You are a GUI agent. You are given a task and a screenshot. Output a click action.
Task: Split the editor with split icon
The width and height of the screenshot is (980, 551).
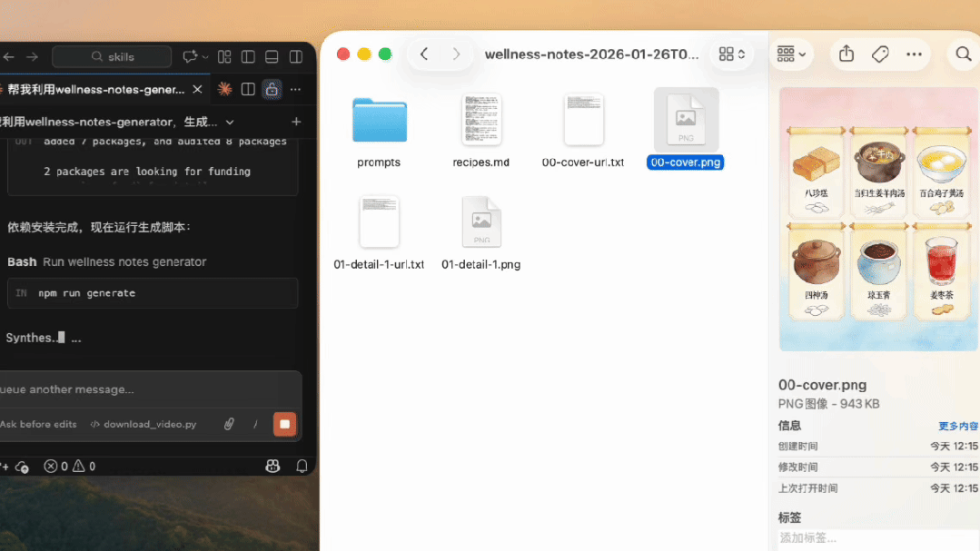pos(248,90)
